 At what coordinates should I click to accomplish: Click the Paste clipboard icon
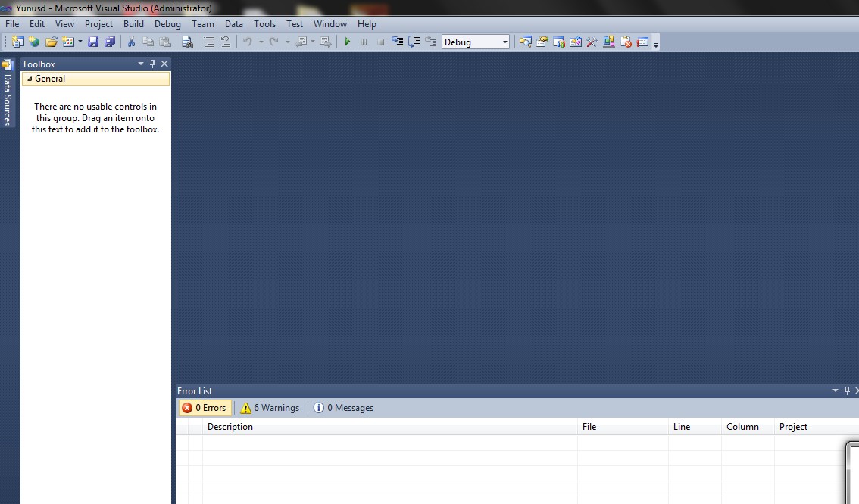(x=165, y=42)
